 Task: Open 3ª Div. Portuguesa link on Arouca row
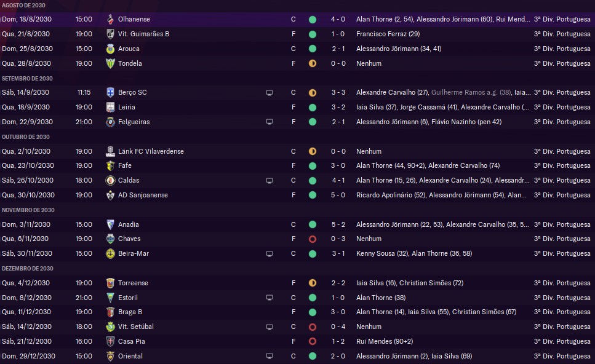point(562,49)
